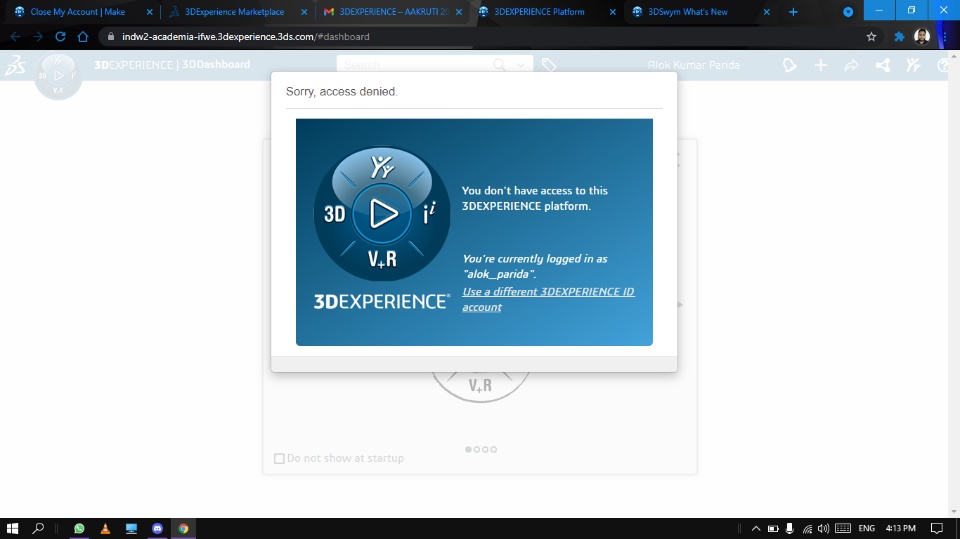This screenshot has width=960, height=539.
Task: Bookmark this page with the star icon
Action: [871, 37]
